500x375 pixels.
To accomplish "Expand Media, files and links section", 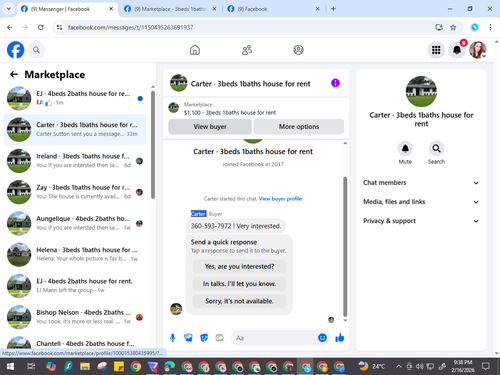I will pyautogui.click(x=421, y=202).
